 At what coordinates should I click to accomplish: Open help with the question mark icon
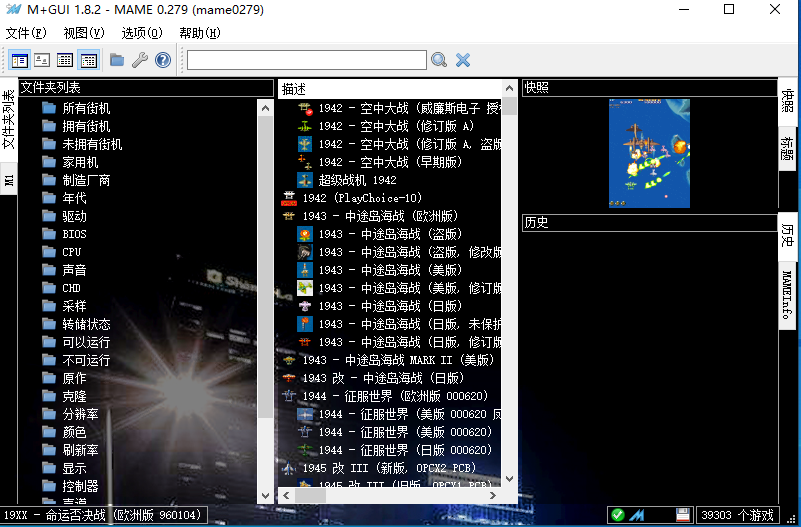pyautogui.click(x=163, y=60)
